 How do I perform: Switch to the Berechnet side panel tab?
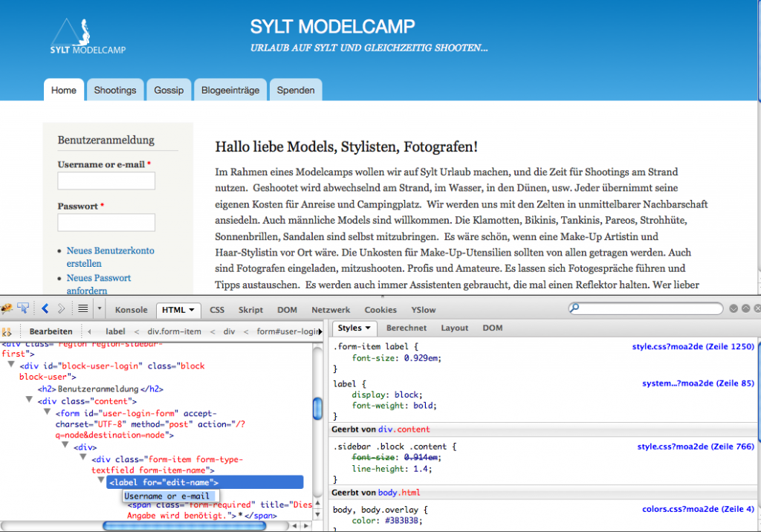[x=406, y=328]
